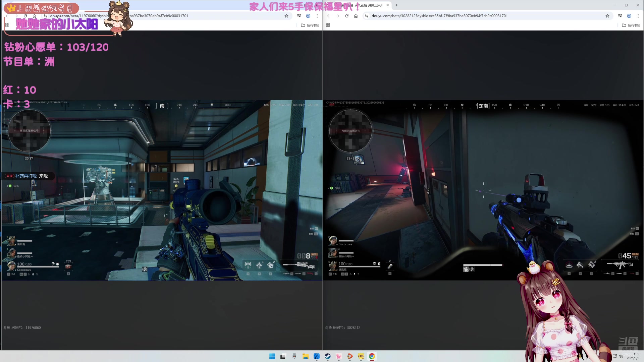Open File Explorer from the taskbar
The width and height of the screenshot is (644, 362).
coord(305,356)
